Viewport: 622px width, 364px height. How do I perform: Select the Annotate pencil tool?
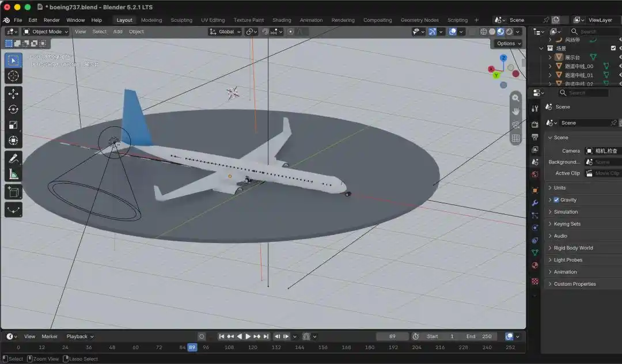[x=13, y=158]
